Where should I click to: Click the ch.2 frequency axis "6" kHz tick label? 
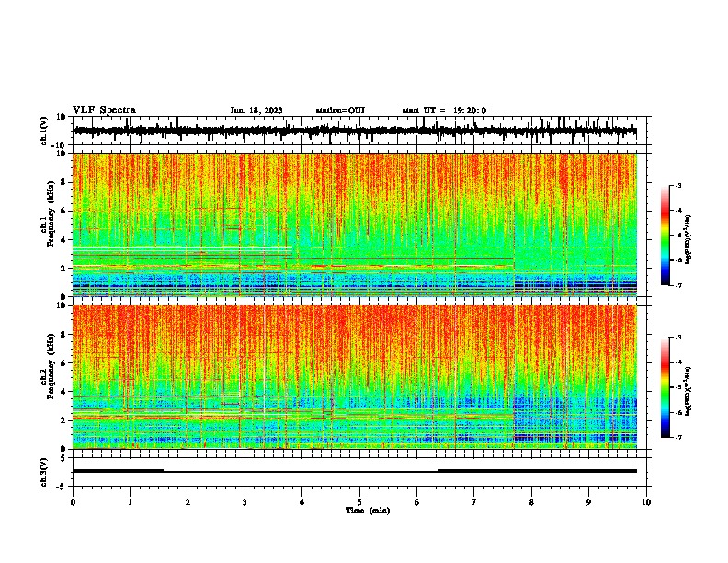pyautogui.click(x=63, y=363)
